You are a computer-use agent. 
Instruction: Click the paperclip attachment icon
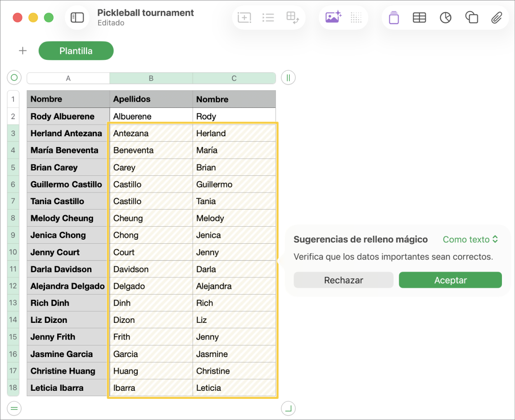tap(497, 18)
